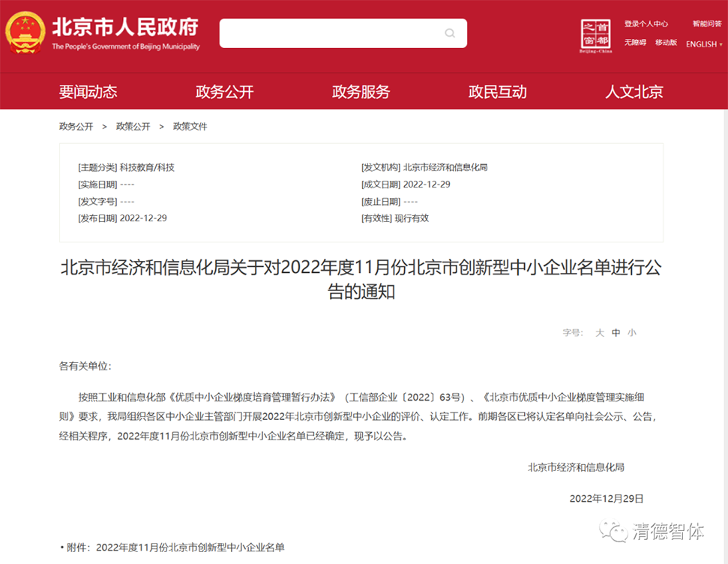Viewport: 728px width, 564px height.
Task: Open the 首都之窗 Beijing-China seal icon
Action: [596, 36]
